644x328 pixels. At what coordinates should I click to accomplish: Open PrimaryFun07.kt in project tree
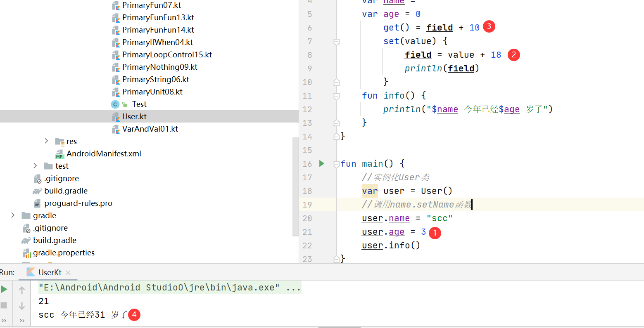(152, 5)
